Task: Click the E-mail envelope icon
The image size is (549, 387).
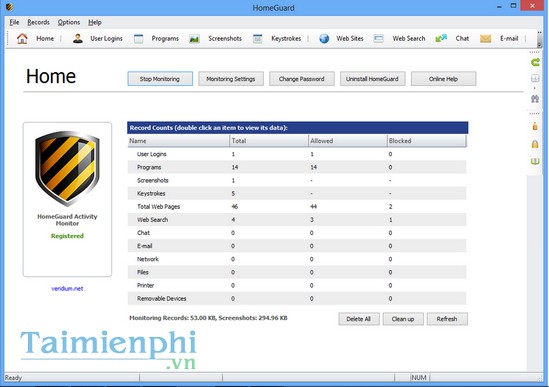Action: 485,39
